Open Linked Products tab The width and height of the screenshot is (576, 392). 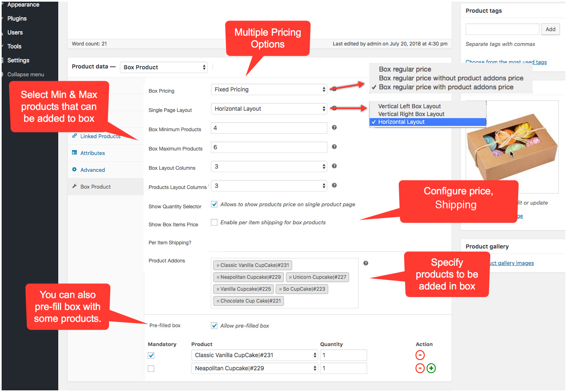click(101, 136)
